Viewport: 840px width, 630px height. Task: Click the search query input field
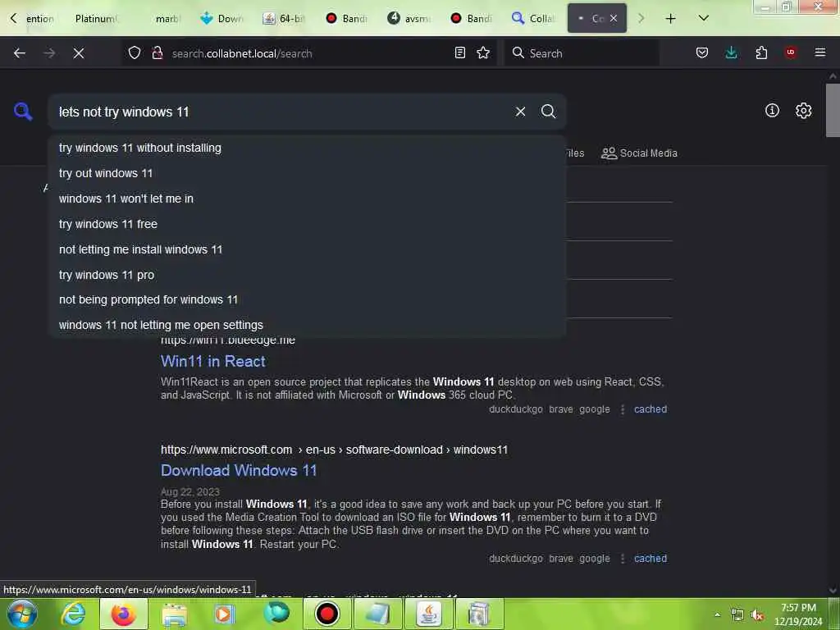[282, 112]
